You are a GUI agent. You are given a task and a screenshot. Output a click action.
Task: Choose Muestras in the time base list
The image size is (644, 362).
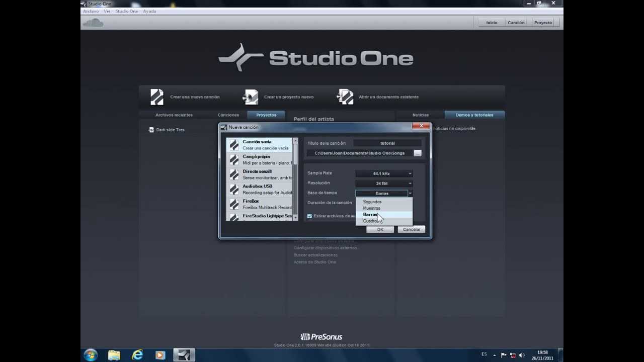pyautogui.click(x=384, y=208)
